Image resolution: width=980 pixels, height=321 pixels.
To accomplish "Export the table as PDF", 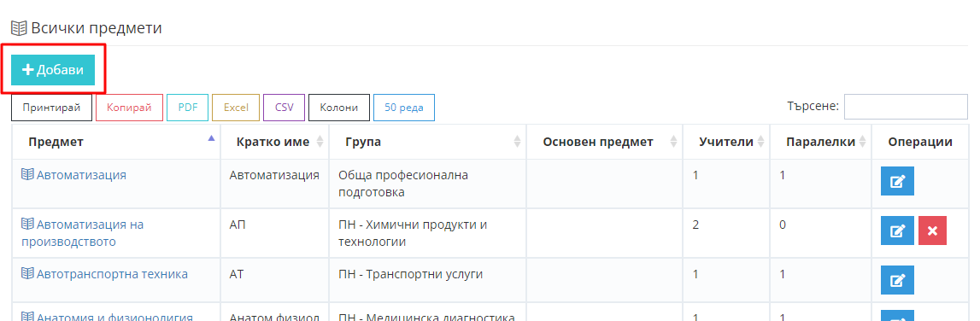I will tap(187, 108).
